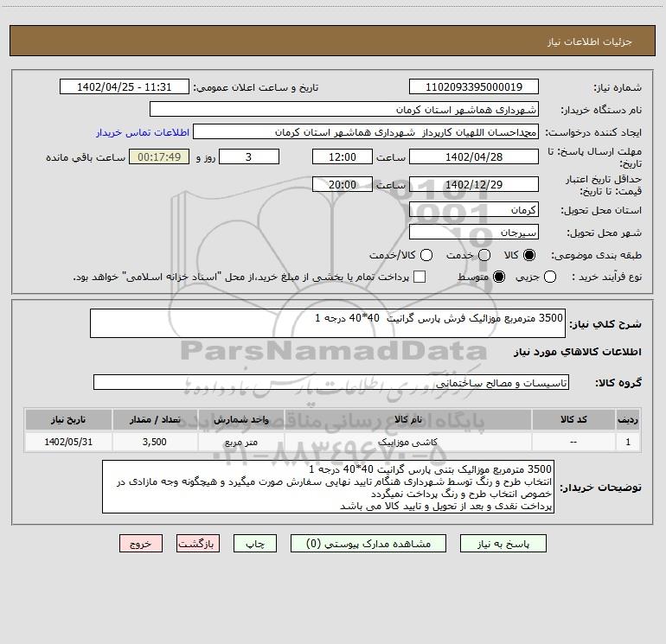Screen dimensions: 666x644
Task: Click the delivery city field سیرجان
Action: pos(474,233)
